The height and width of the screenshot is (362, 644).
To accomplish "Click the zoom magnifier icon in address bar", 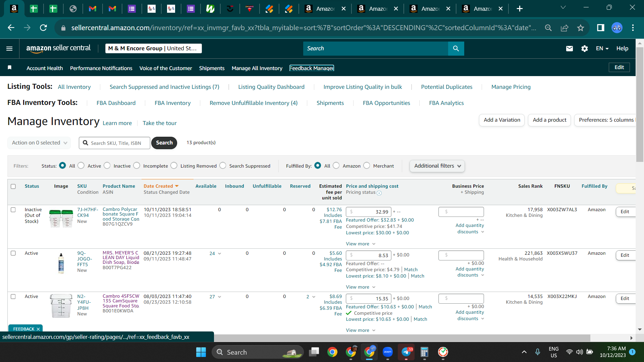I will point(548,28).
